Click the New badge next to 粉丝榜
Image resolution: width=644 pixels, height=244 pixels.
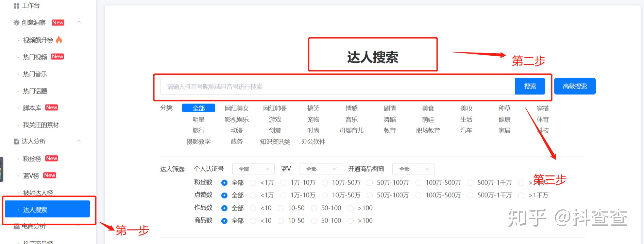52,158
